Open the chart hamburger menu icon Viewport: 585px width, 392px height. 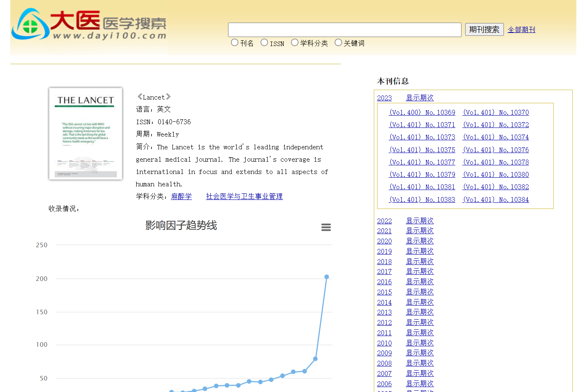point(326,227)
